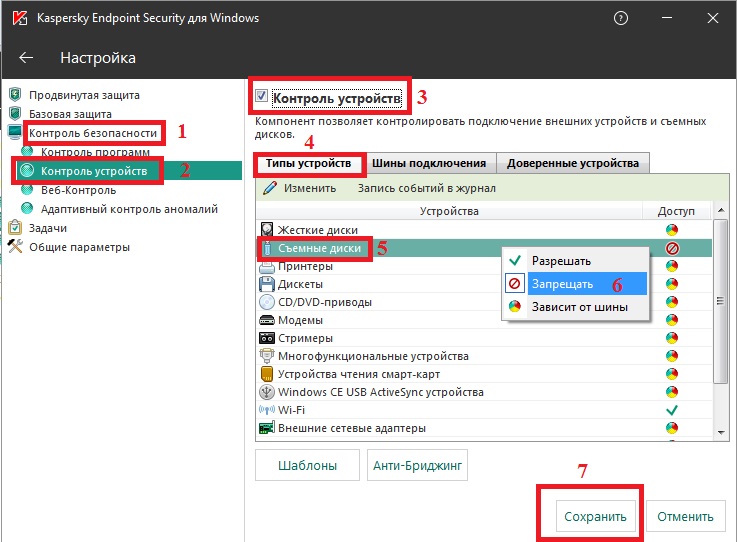Click the blocked access icon for Съемные диски
The width and height of the screenshot is (737, 542).
tap(672, 248)
